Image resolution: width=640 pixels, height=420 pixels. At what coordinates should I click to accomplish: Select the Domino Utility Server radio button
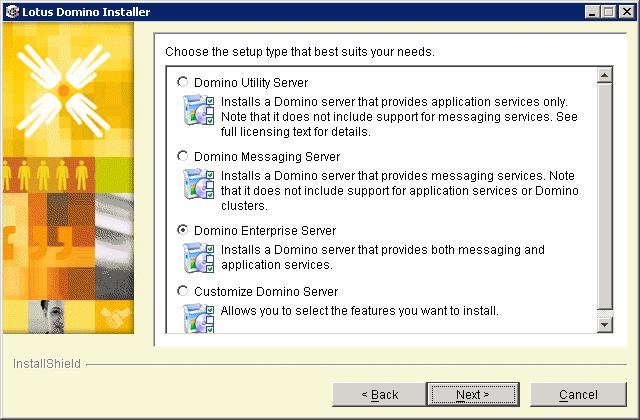click(x=182, y=82)
